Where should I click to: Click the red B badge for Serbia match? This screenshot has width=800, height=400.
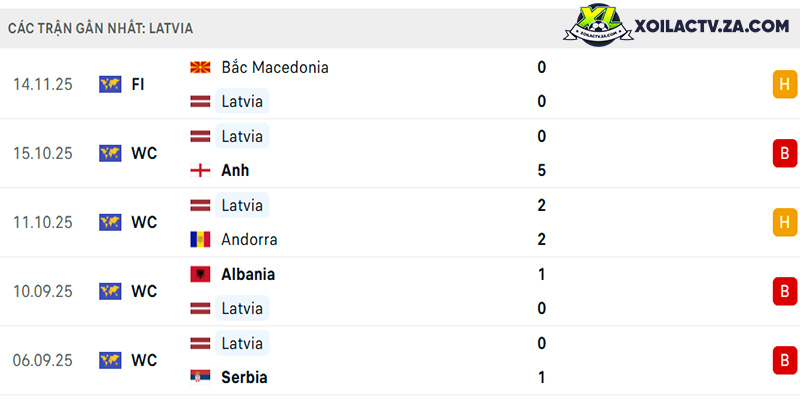(785, 360)
